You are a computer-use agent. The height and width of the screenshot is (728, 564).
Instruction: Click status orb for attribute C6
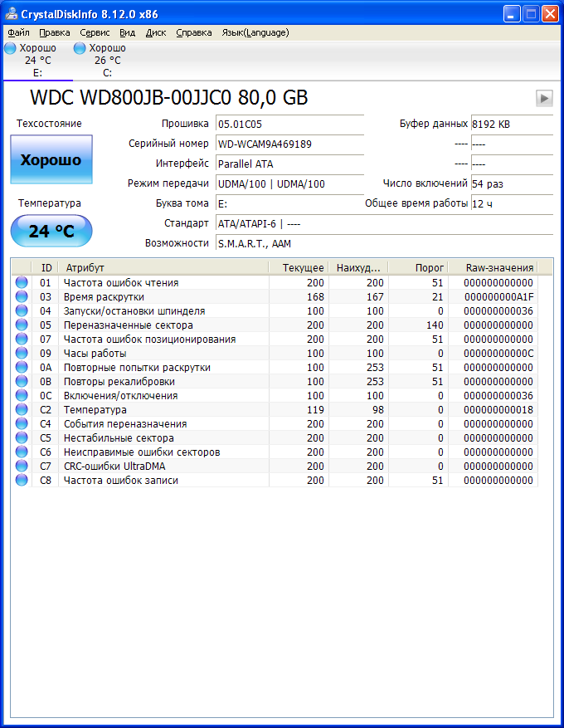pyautogui.click(x=22, y=452)
